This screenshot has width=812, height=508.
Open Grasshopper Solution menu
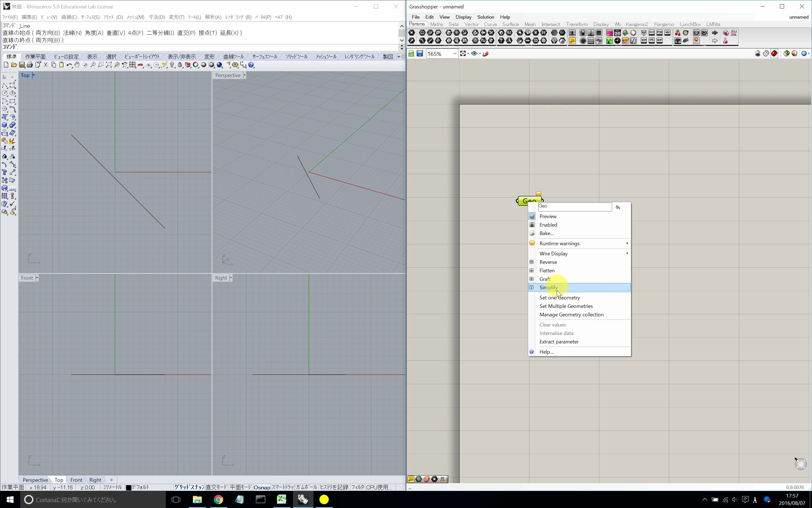click(486, 17)
